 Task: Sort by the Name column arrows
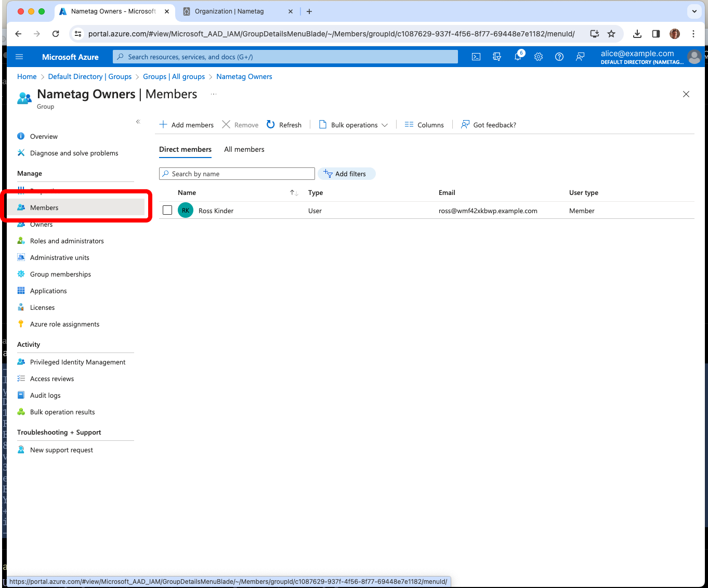click(x=294, y=193)
